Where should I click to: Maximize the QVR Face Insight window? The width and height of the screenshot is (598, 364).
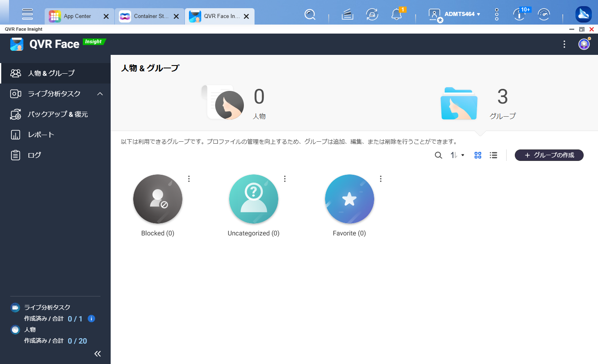582,29
